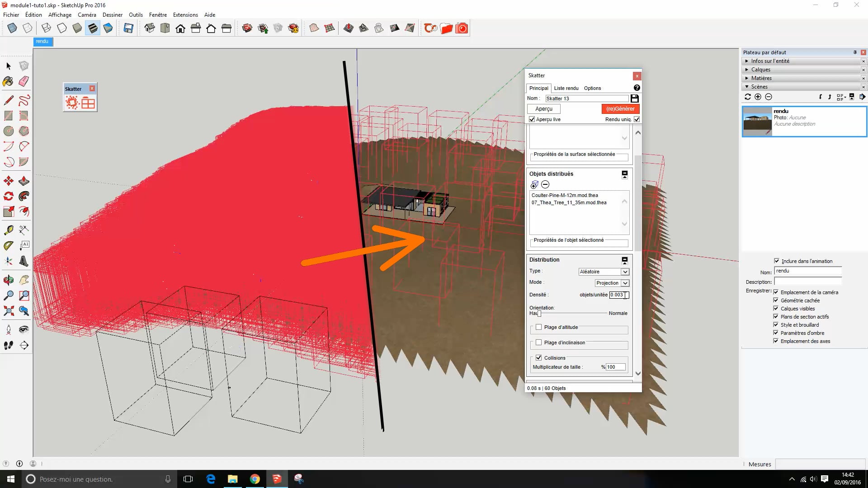Open the Caméra menu

[x=87, y=14]
